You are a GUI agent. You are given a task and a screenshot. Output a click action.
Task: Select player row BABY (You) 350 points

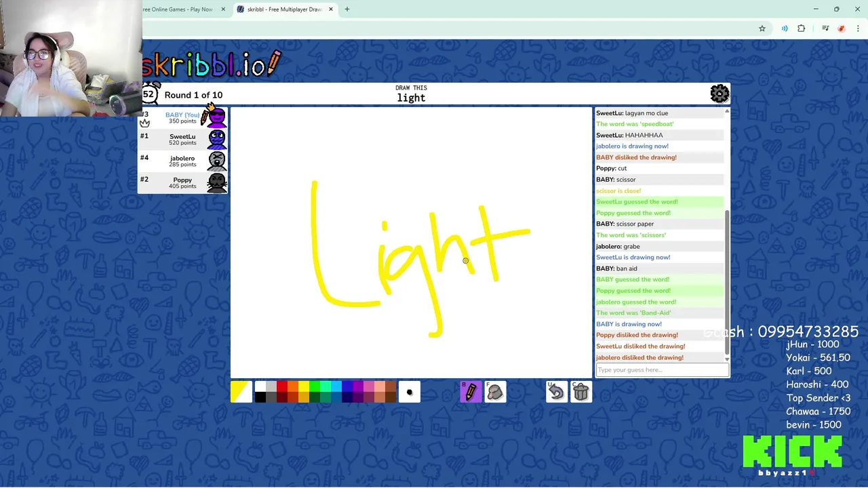click(182, 118)
